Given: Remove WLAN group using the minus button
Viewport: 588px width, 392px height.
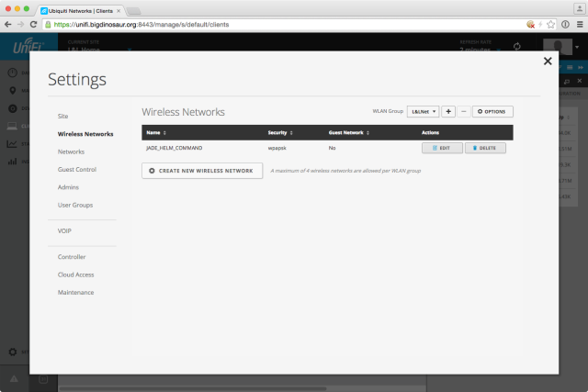Looking at the screenshot, I should click(x=463, y=111).
